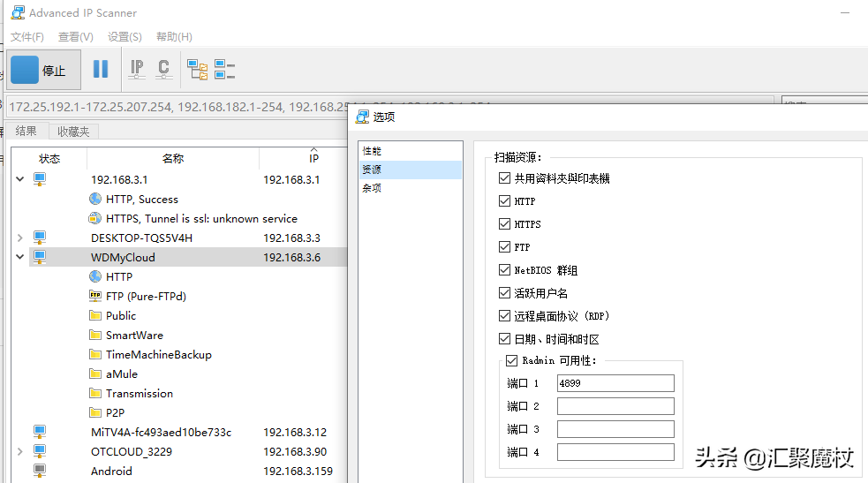Expand the OTCLOUD_3229 row
This screenshot has width=868, height=483.
click(x=20, y=451)
